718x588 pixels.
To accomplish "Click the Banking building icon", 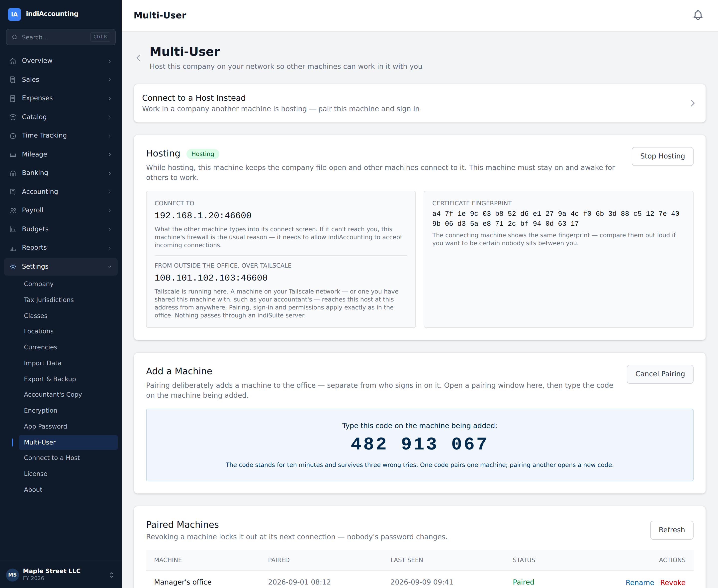I will click(13, 173).
